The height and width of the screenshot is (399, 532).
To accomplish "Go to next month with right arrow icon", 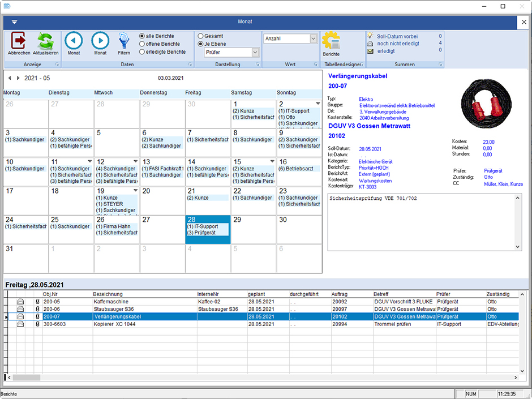I will point(100,41).
